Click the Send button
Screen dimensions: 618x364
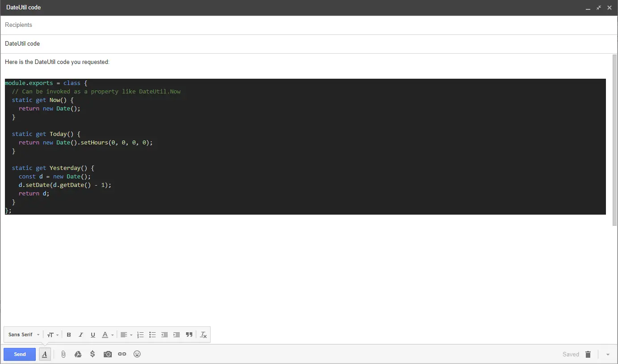tap(20, 354)
